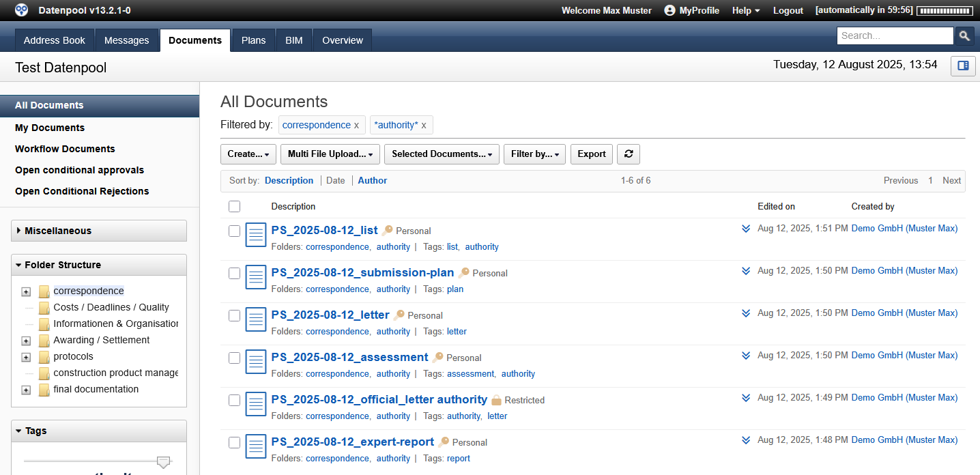Click the Export button

[x=591, y=154]
